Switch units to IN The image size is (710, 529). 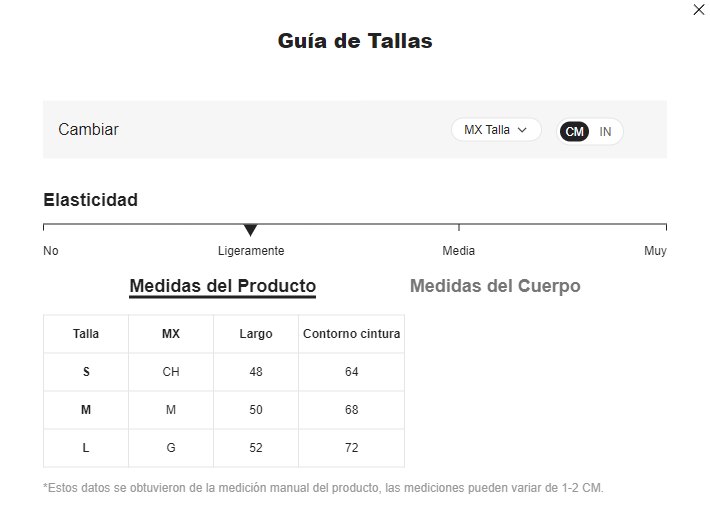point(605,132)
